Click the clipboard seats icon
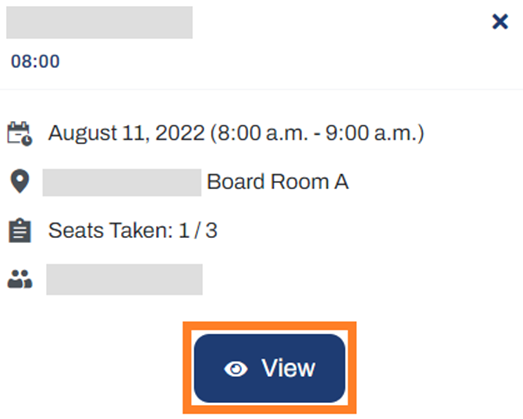Image resolution: width=523 pixels, height=419 pixels. click(x=20, y=231)
